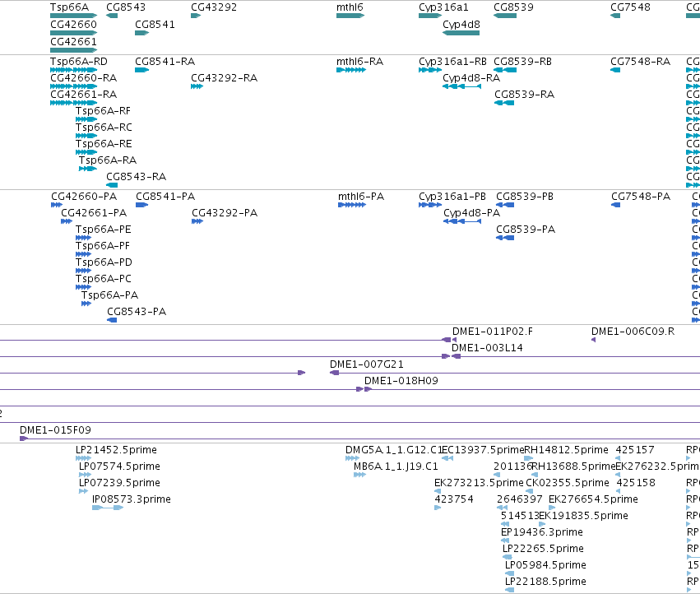Select the Tsp66A gene feature
This screenshot has height=594, width=700.
(x=74, y=16)
